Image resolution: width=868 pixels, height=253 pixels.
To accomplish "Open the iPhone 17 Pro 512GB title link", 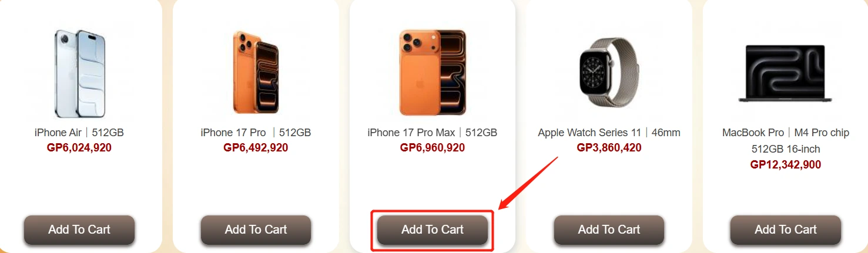I will point(256,133).
